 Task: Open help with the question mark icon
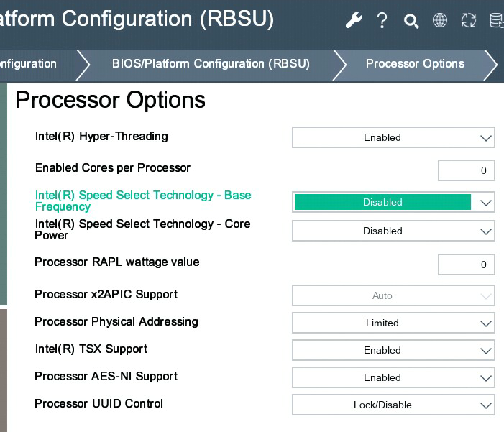pos(382,21)
